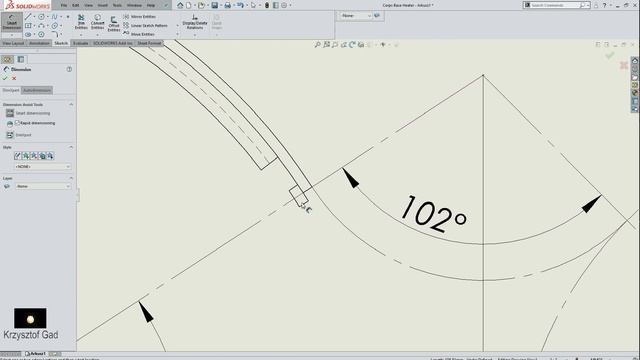Click the Options gear icon
The width and height of the screenshot is (640, 360).
(284, 5)
